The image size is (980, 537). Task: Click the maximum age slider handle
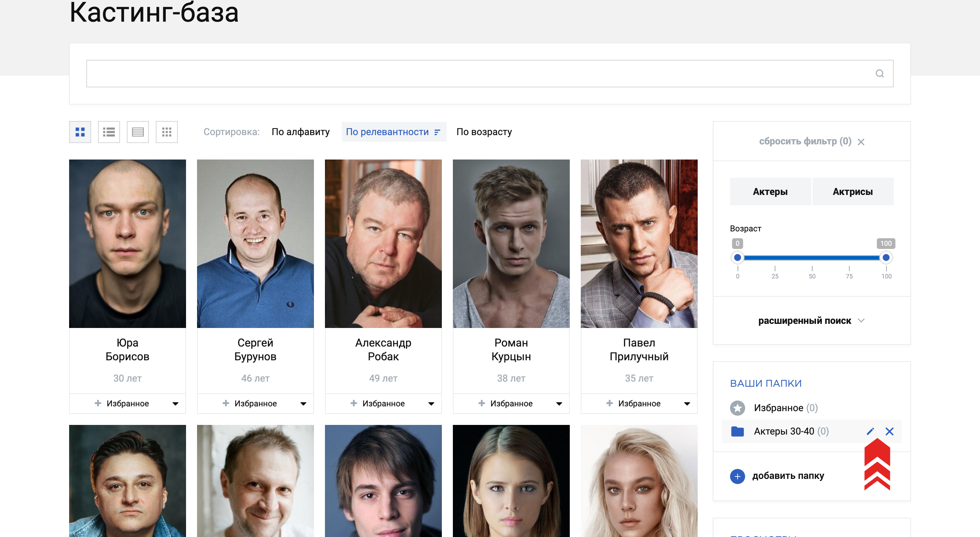[x=886, y=257]
